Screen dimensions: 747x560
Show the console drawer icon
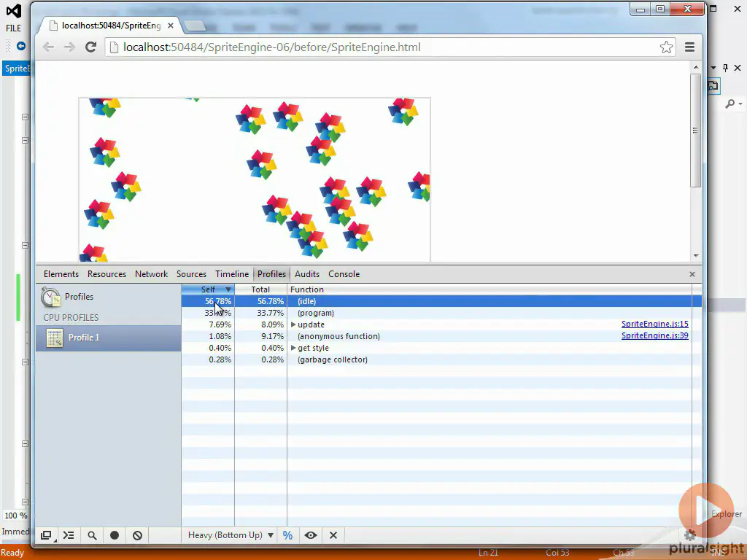pyautogui.click(x=69, y=535)
